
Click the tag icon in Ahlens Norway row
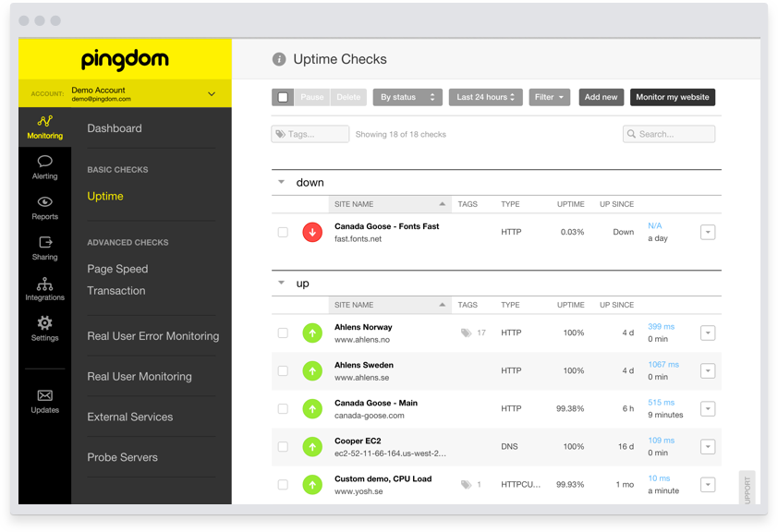pos(466,332)
